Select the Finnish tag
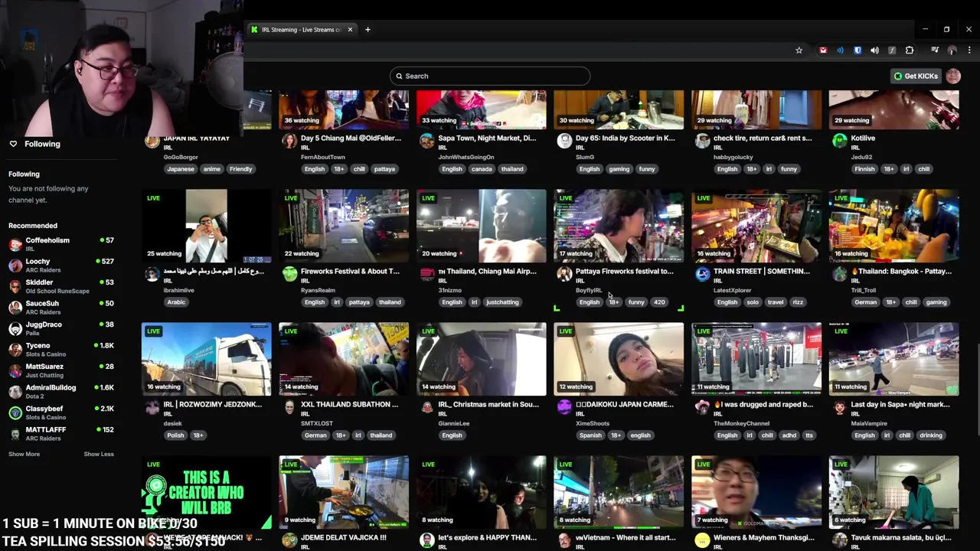Image resolution: width=980 pixels, height=551 pixels. [864, 169]
